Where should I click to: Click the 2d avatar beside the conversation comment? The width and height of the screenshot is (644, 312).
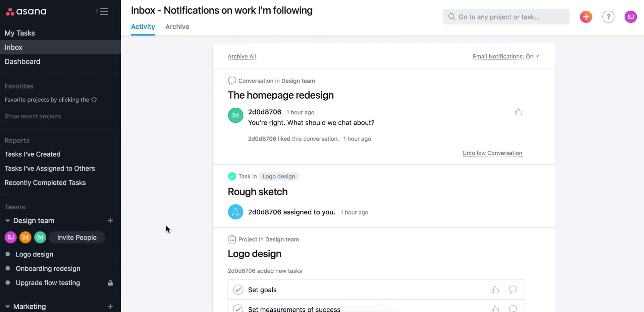(x=235, y=115)
